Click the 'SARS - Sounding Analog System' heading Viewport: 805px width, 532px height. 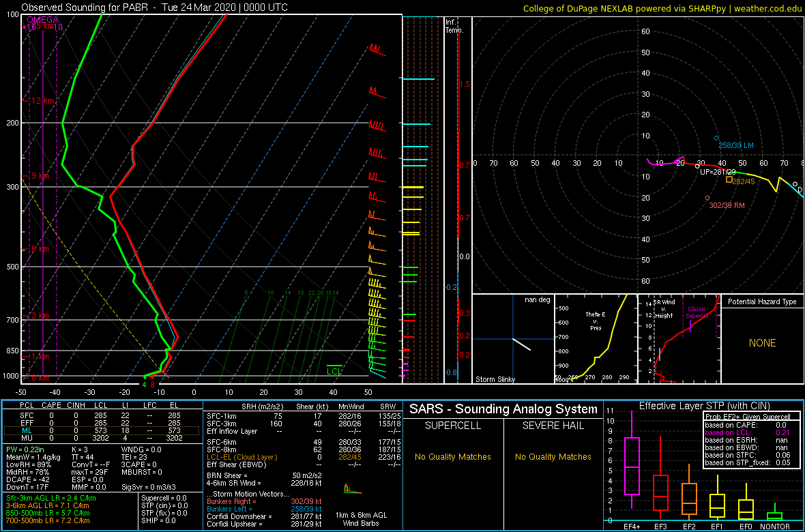503,409
